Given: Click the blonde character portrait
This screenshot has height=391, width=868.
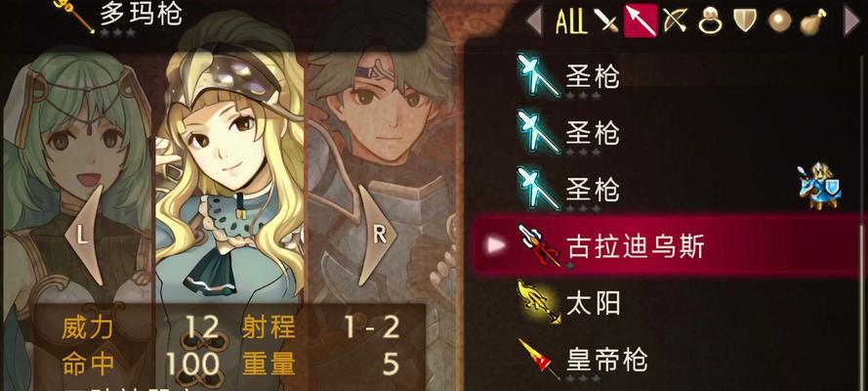Looking at the screenshot, I should click(229, 183).
